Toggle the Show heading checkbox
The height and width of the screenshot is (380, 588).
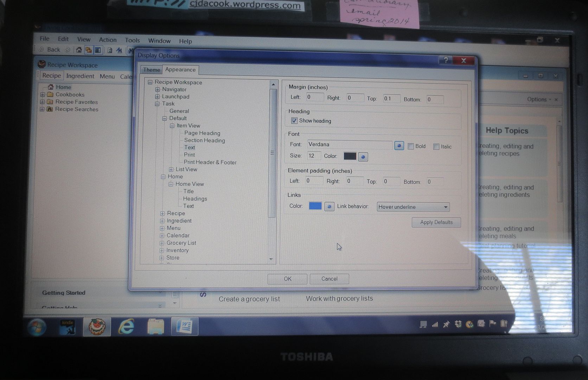[294, 121]
